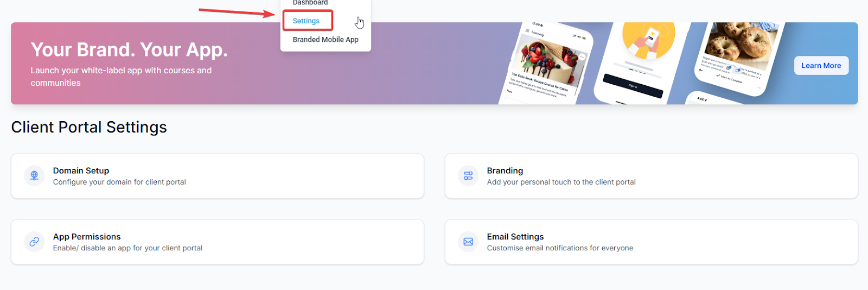Choose Branded Mobile App menu entry

(325, 40)
